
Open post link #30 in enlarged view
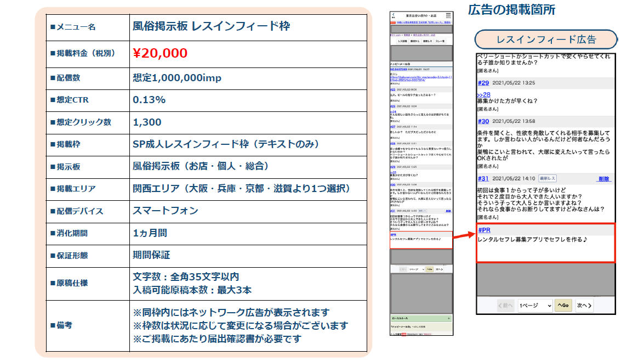coord(483,121)
